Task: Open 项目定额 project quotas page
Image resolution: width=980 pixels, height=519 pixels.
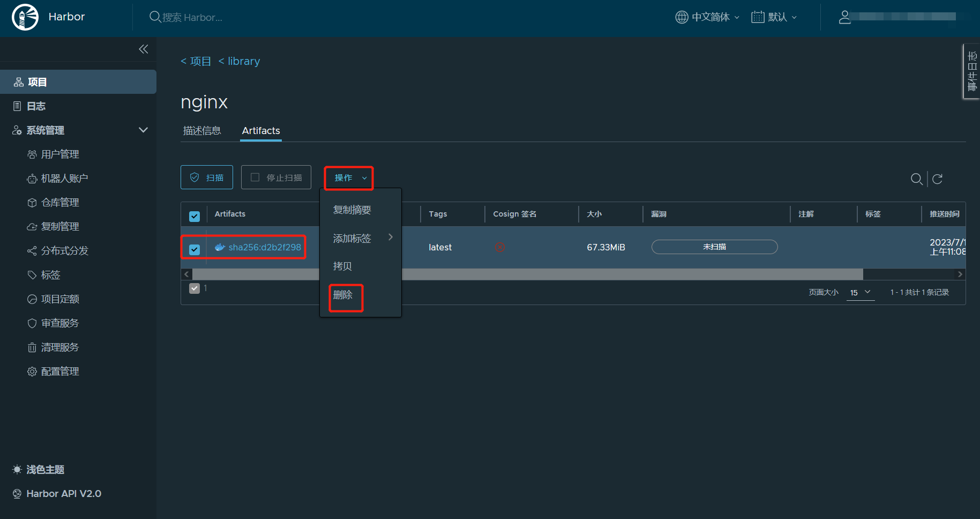Action: point(60,299)
